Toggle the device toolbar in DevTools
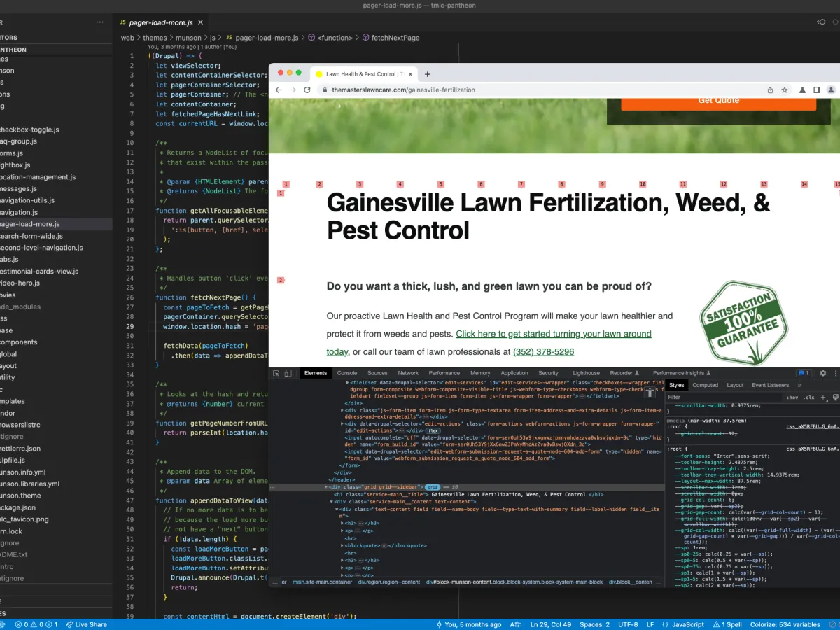The image size is (840, 630). coord(288,373)
